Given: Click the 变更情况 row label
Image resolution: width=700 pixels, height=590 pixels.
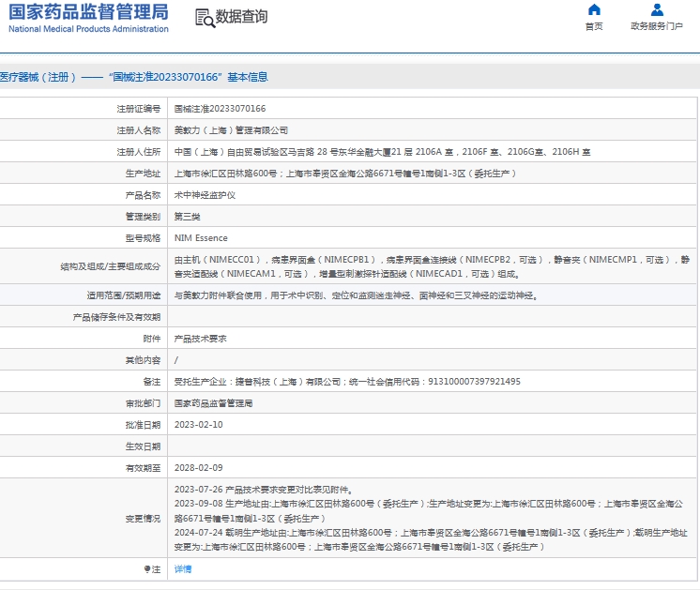Looking at the screenshot, I should 143,518.
